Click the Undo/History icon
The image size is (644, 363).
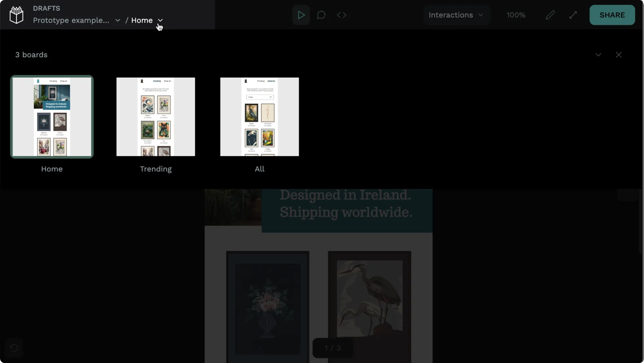point(14,348)
